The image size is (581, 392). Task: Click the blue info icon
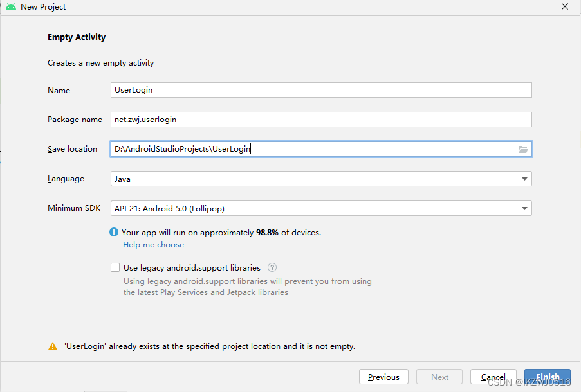(114, 233)
